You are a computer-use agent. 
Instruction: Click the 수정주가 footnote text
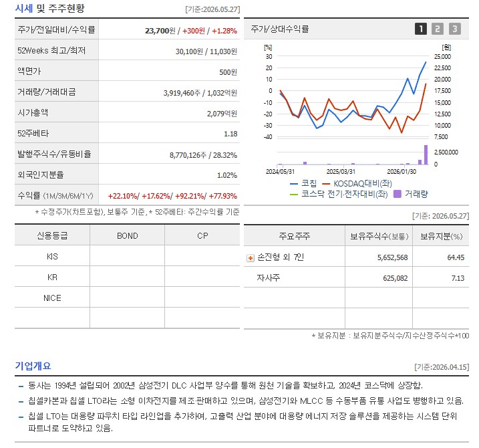137,212
